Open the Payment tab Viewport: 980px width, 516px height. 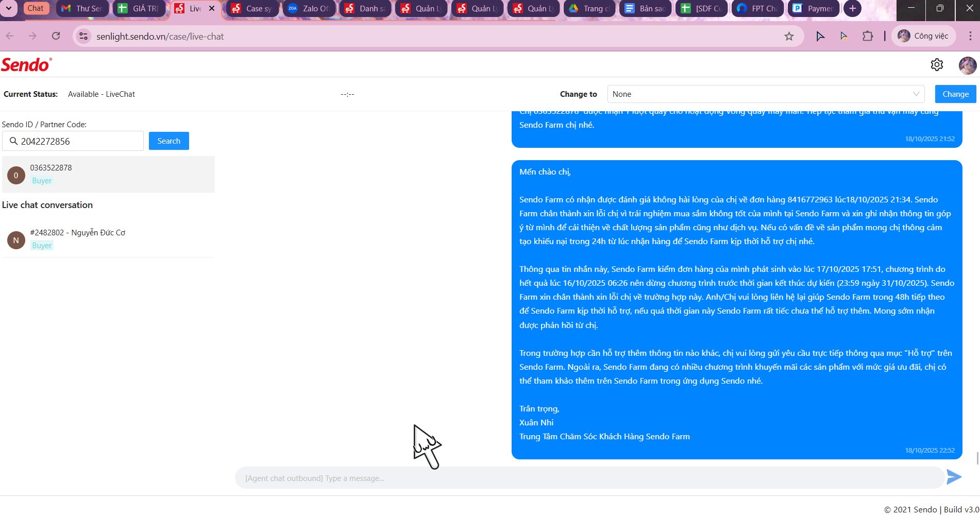point(814,8)
